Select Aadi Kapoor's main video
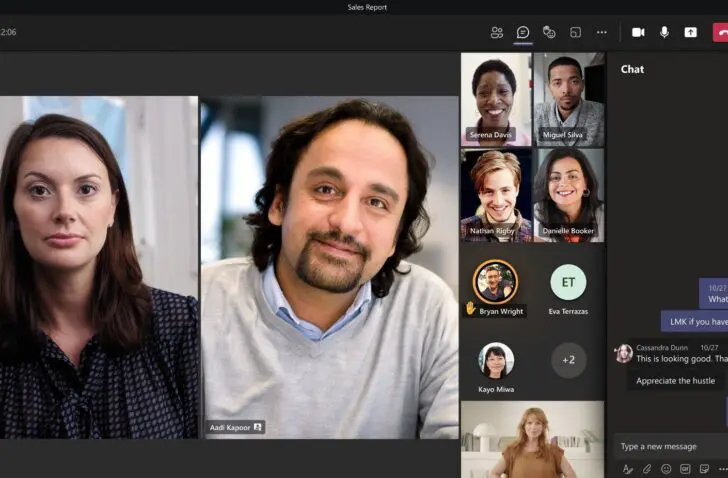Screen dimensions: 728x478 point(330,267)
